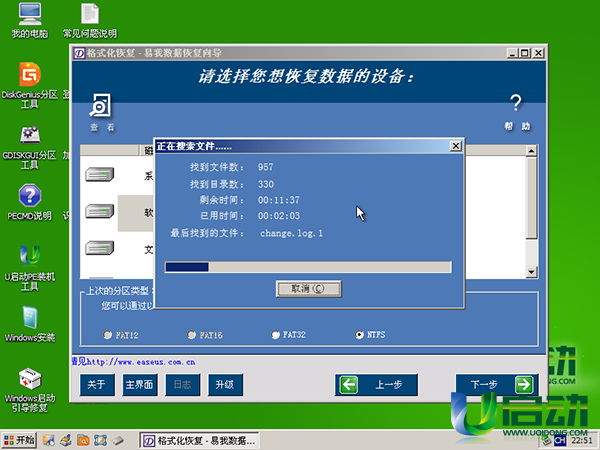Click the CH input language tray icon

[560, 441]
